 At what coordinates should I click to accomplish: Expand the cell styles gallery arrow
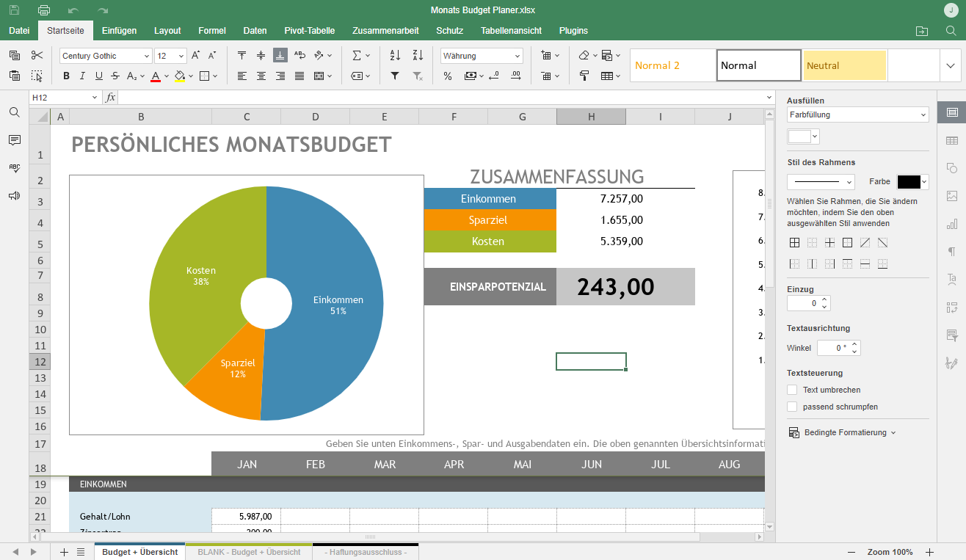tap(951, 65)
